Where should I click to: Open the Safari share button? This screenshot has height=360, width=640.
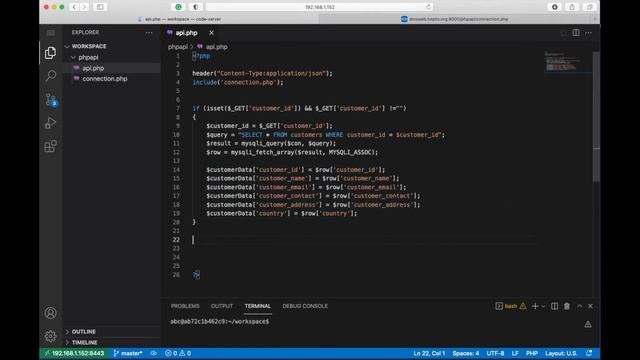(x=572, y=7)
